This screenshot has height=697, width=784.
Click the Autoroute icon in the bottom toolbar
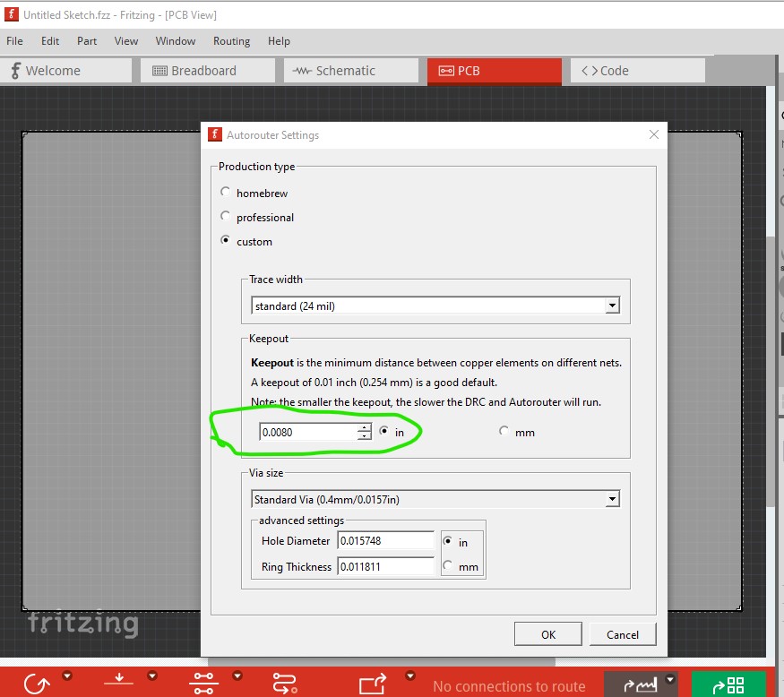click(x=285, y=684)
